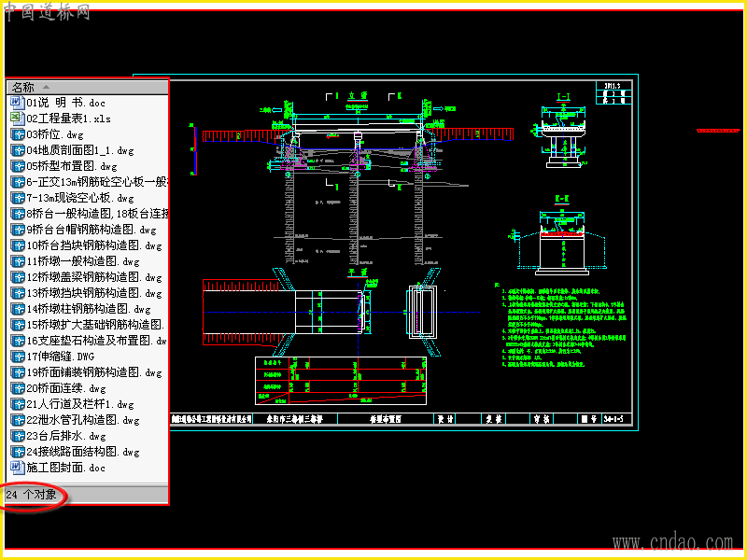Image resolution: width=747 pixels, height=560 pixels.
Task: Select the DWG icon beside 03桥位.dwg
Action: click(18, 134)
